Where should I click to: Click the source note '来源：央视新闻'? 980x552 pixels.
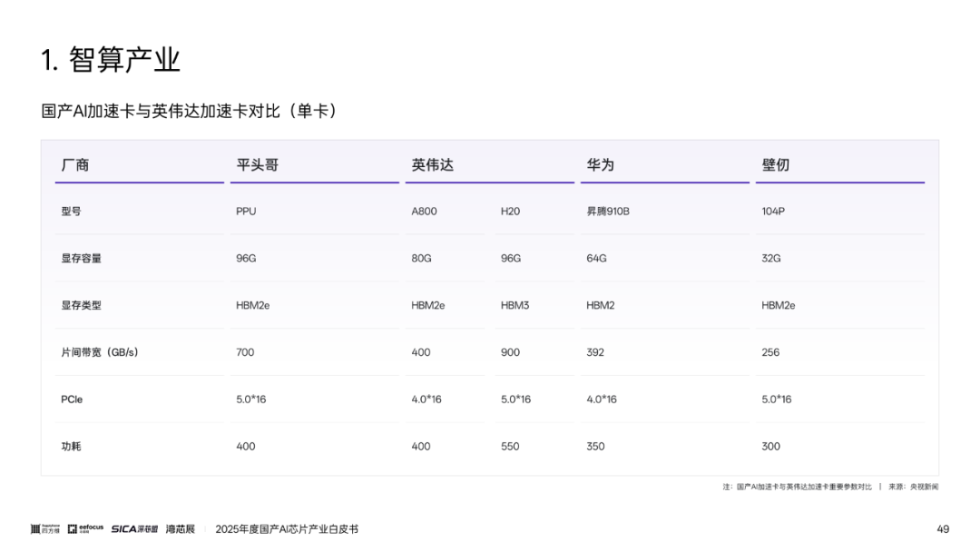[913, 487]
